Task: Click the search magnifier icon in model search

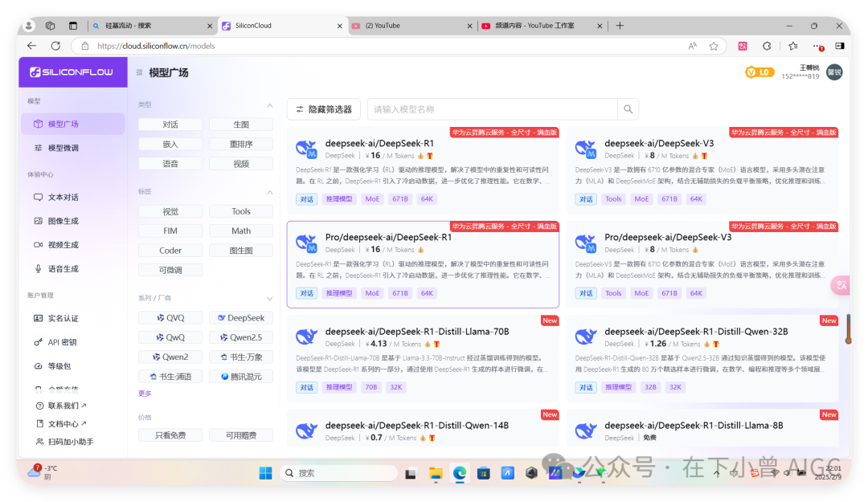Action: (x=628, y=109)
